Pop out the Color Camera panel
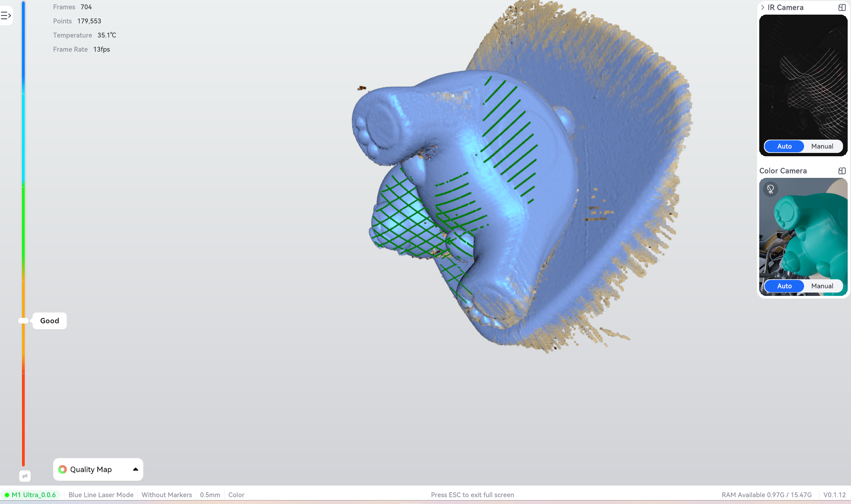Viewport: 851px width, 504px height. tap(841, 171)
